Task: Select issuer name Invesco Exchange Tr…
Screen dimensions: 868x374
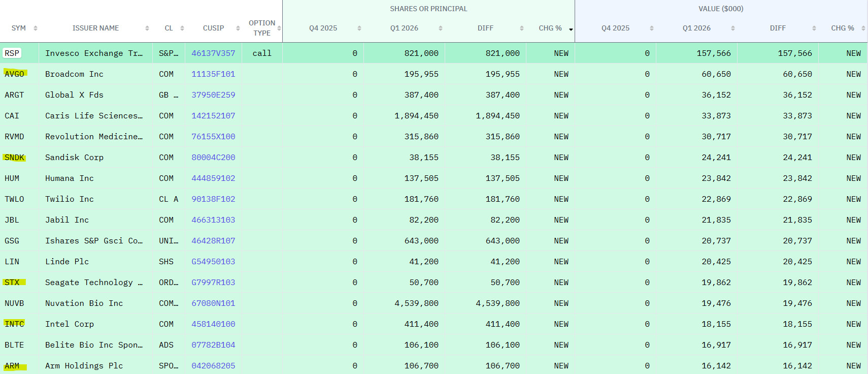Action: pyautogui.click(x=94, y=53)
